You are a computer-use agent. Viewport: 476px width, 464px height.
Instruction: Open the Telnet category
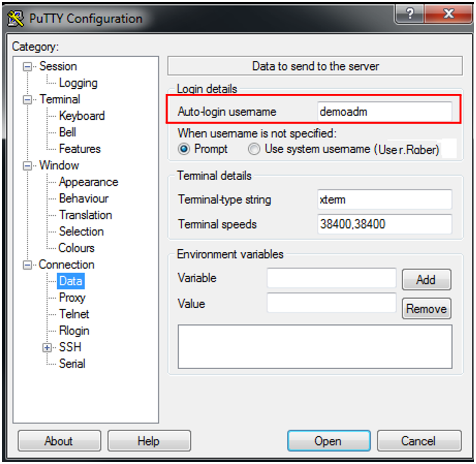74,314
